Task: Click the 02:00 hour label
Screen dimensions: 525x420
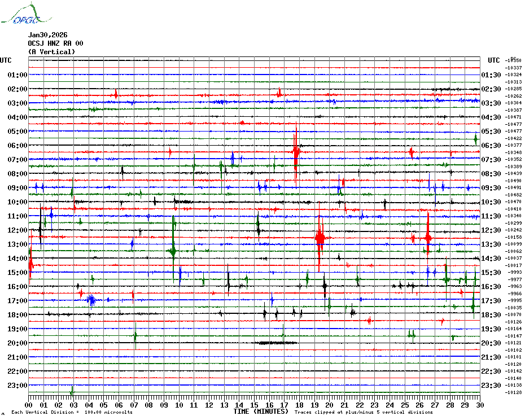Action: tap(17, 89)
